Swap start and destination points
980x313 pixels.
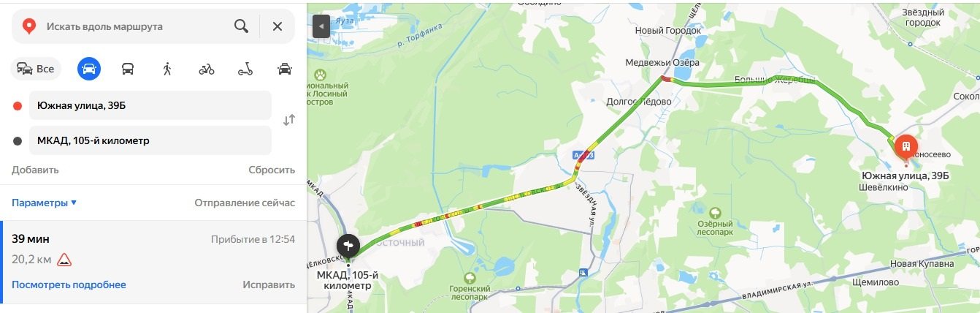pos(289,120)
